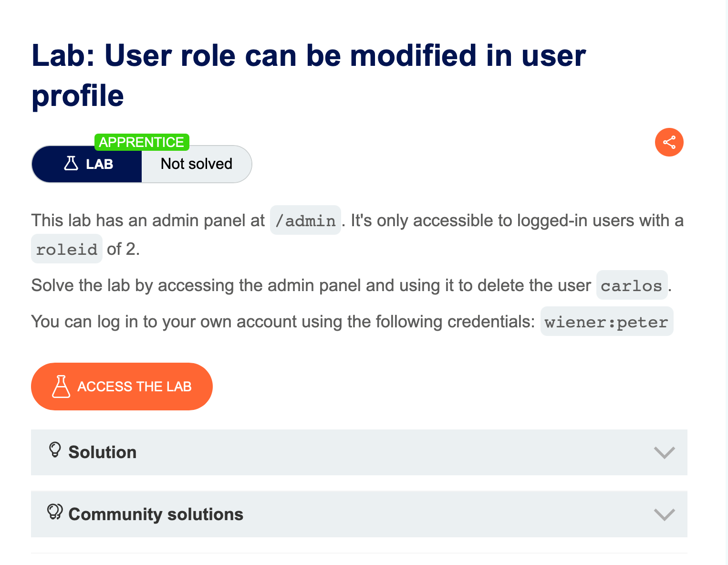Click the wiener:peter credentials snippet
The width and height of the screenshot is (728, 565).
[x=606, y=322]
